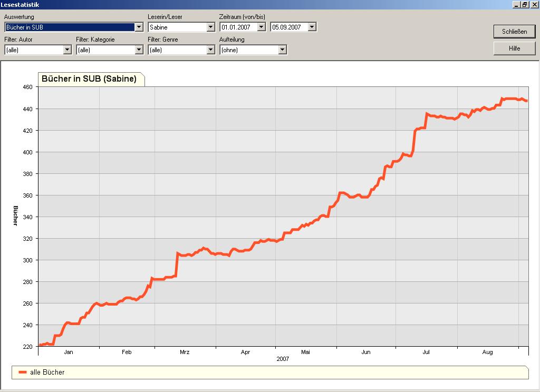Click the Hilfe button
The height and width of the screenshot is (392, 540).
click(x=514, y=48)
